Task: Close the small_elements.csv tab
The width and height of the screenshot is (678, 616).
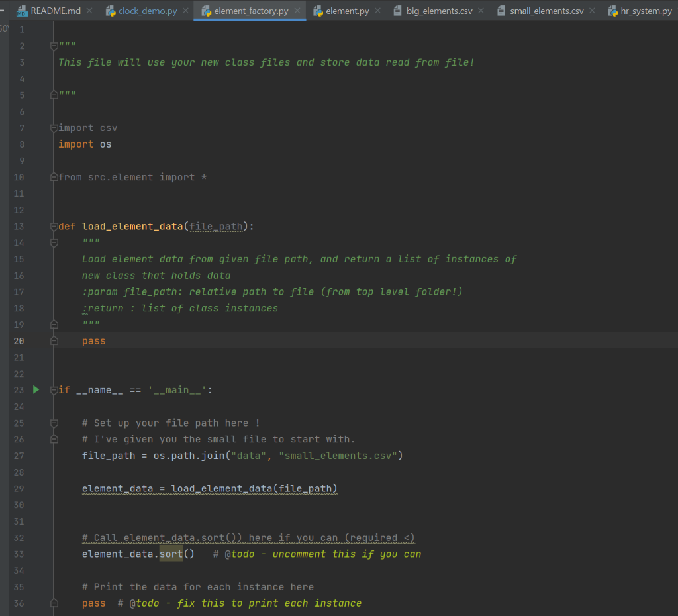Action: pos(592,11)
